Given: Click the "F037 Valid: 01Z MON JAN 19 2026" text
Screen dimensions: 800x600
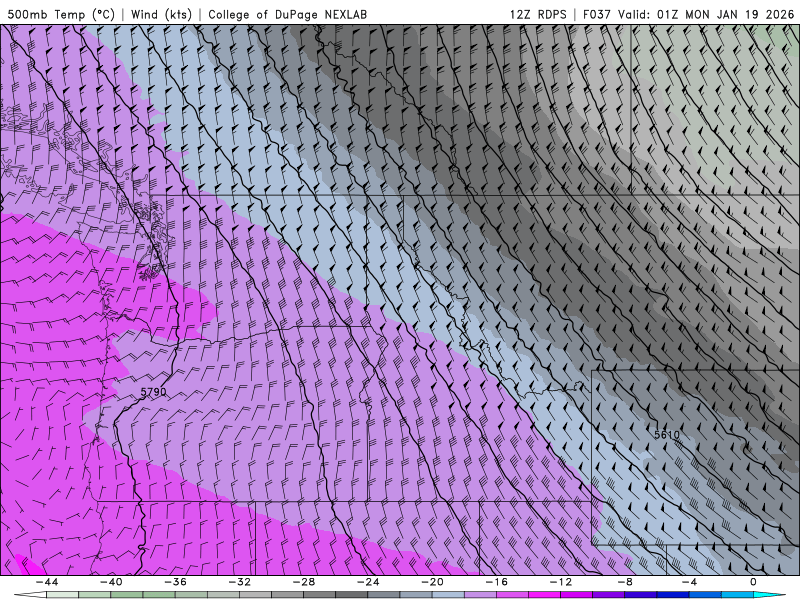Looking at the screenshot, I should [x=688, y=14].
